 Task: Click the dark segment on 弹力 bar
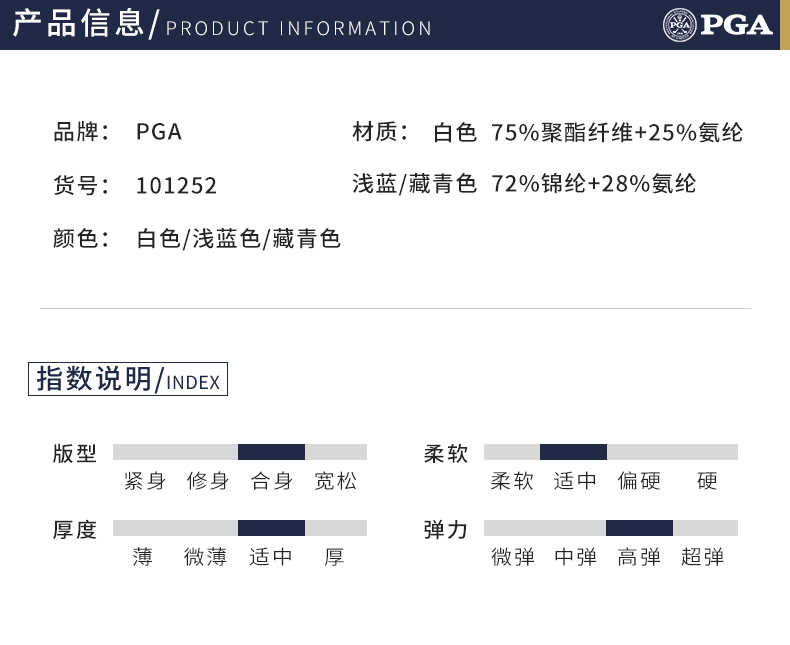pos(639,528)
